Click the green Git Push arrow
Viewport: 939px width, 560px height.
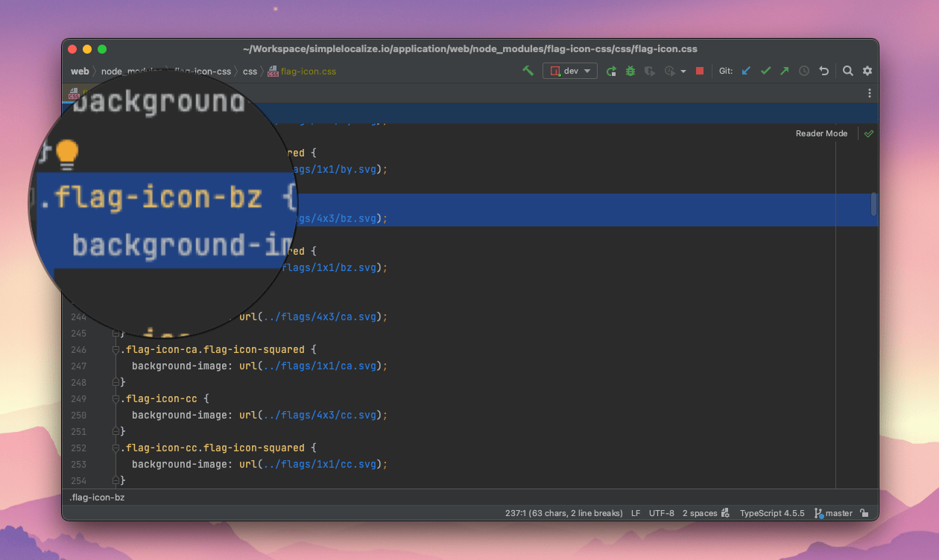pyautogui.click(x=784, y=71)
